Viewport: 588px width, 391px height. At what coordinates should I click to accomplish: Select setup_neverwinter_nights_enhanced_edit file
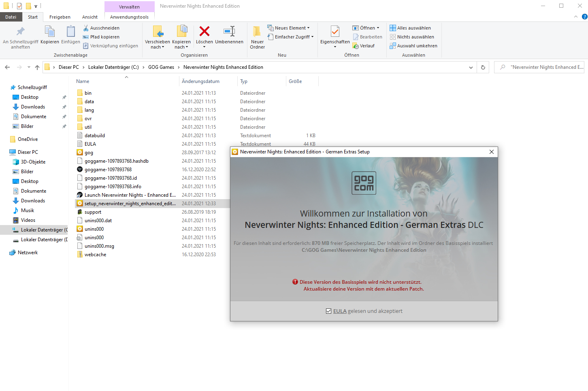tap(127, 204)
